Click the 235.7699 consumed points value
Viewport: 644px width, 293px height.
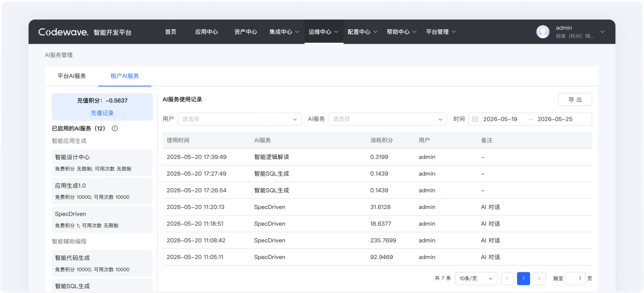[383, 241]
